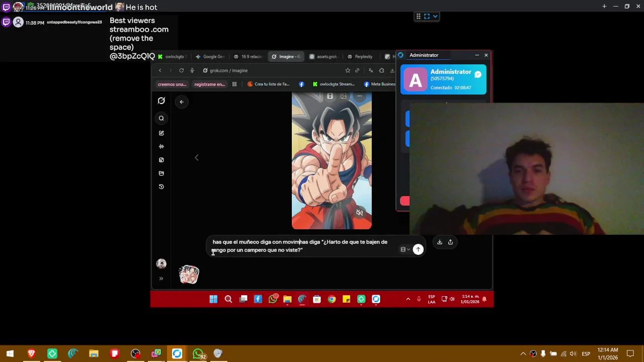This screenshot has width=644, height=362.
Task: Open the remote view-mode dropdown at top
Action: tap(435, 16)
